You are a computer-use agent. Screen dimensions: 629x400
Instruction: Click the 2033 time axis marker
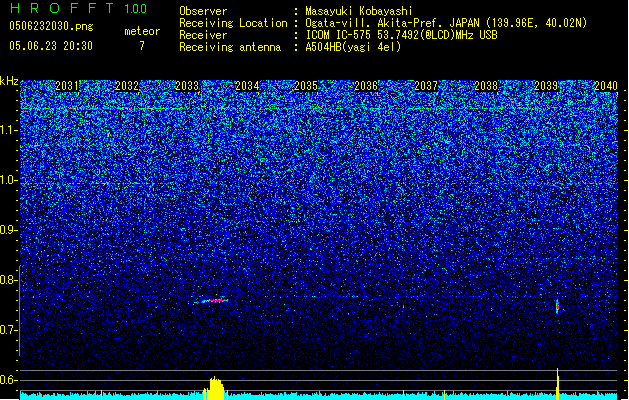point(187,86)
